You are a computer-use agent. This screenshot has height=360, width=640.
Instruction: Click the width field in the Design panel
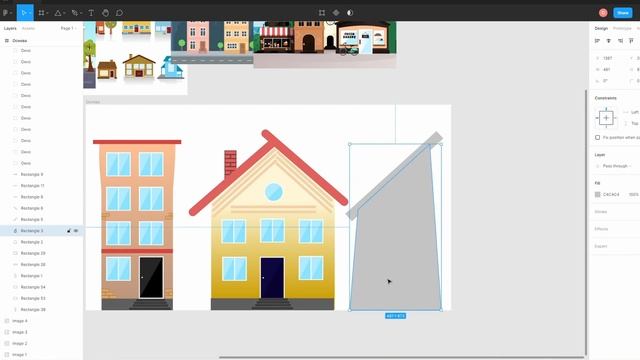(607, 70)
